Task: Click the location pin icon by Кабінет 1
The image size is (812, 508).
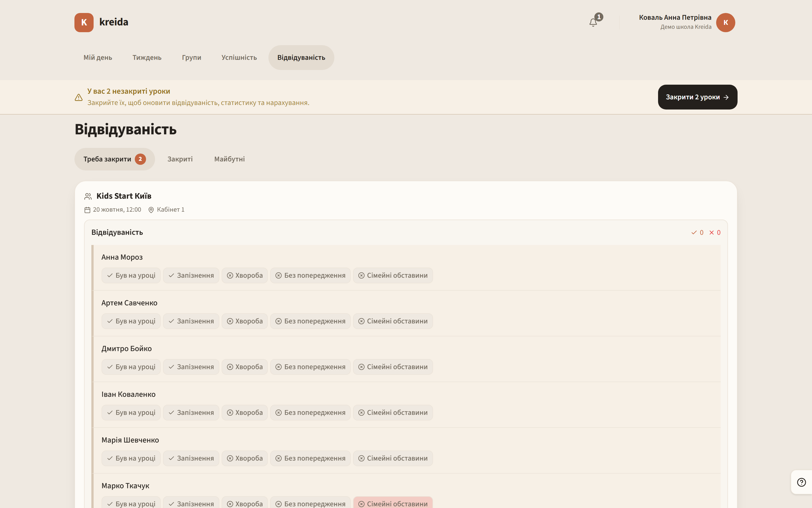Action: coord(151,210)
